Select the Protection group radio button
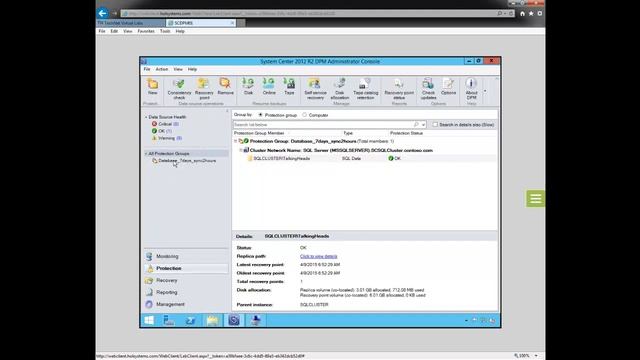The height and width of the screenshot is (360, 640). (260, 115)
